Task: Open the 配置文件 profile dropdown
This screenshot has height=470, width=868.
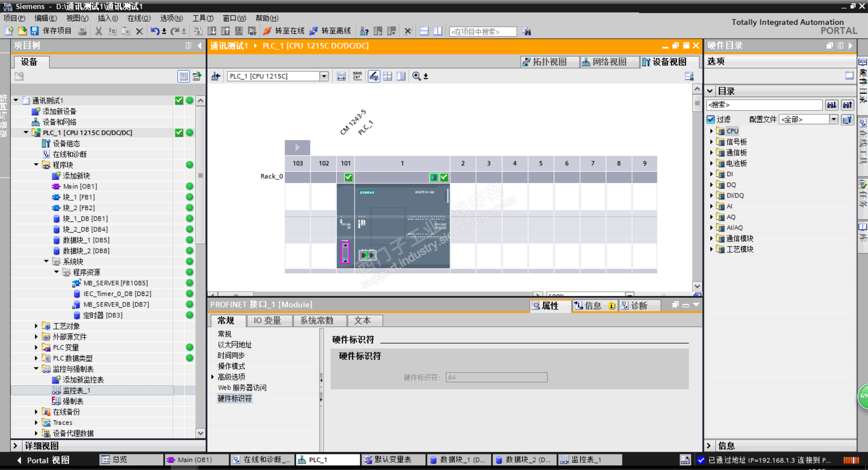Action: coord(834,119)
